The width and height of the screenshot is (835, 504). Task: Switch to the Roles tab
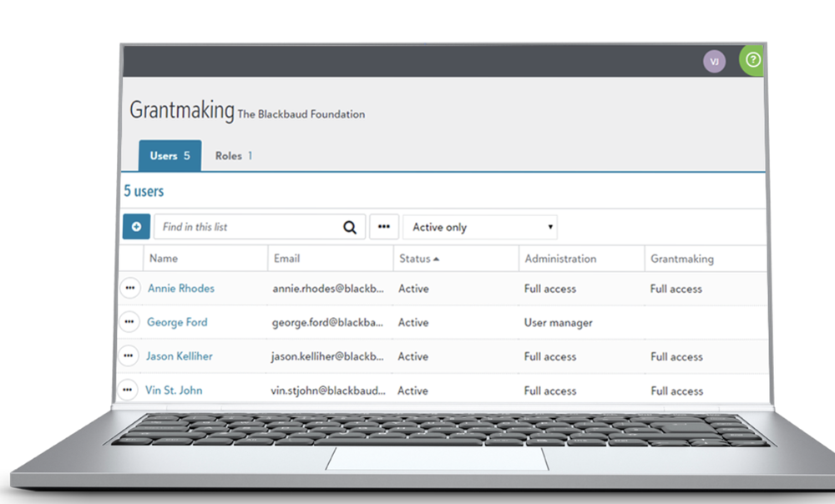[x=233, y=155]
